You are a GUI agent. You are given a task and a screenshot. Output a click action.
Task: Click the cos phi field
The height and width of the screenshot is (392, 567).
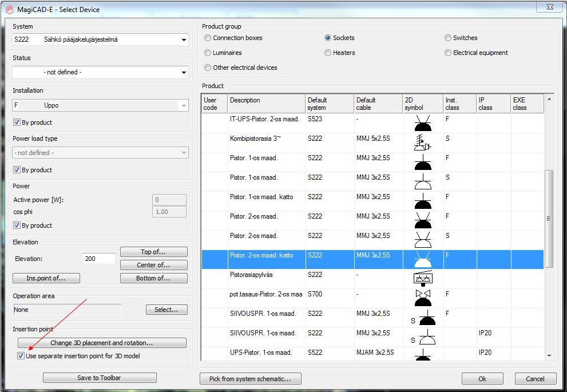(x=169, y=212)
